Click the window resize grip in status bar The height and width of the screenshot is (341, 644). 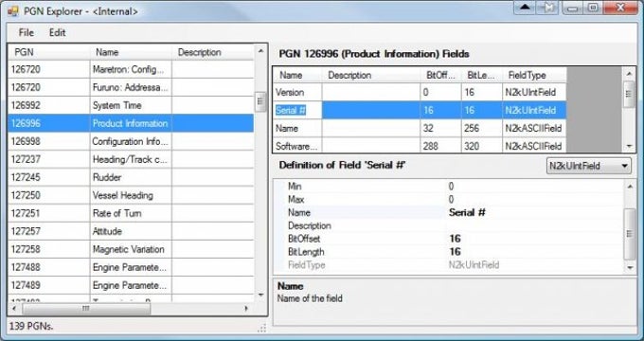262,328
